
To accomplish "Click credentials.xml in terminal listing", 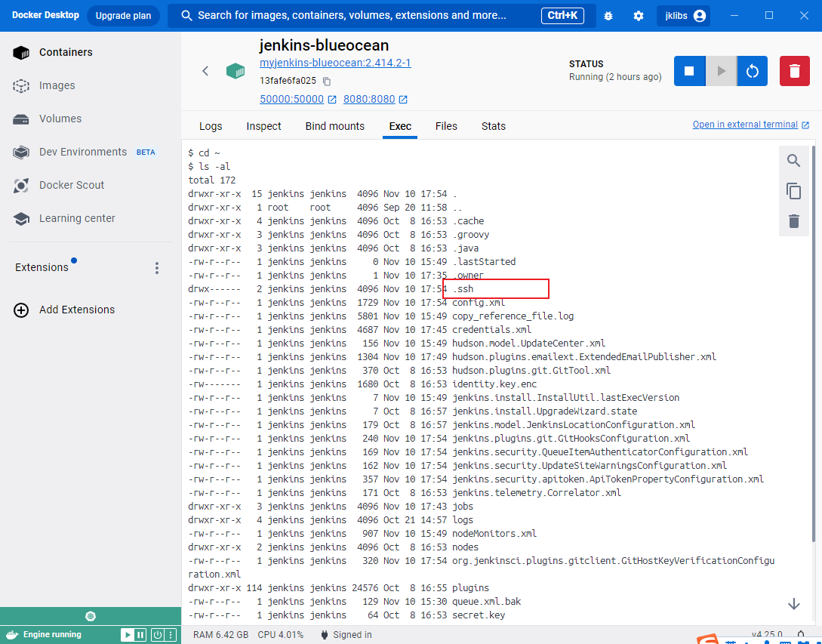I will [x=491, y=330].
